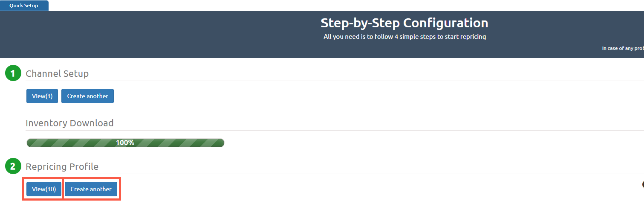Click the 'In case of any prob' text

pyautogui.click(x=622, y=49)
